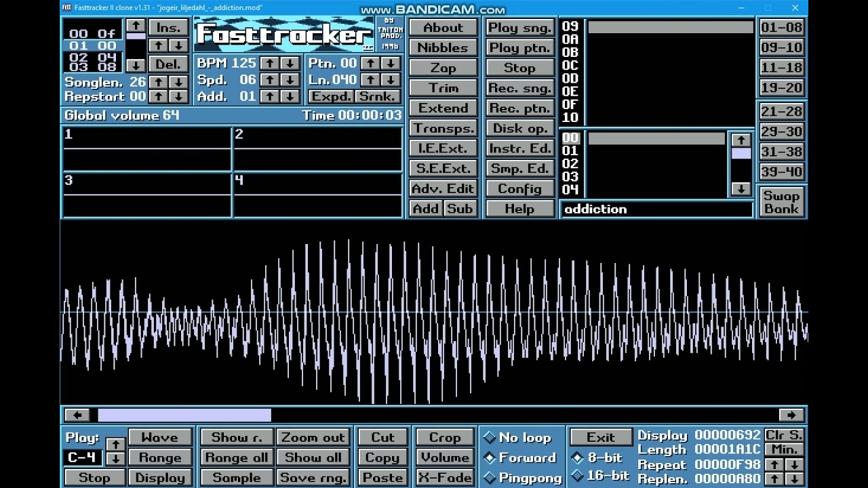Click song name field 'addiction'
Screen dimensions: 868x488
click(x=657, y=209)
